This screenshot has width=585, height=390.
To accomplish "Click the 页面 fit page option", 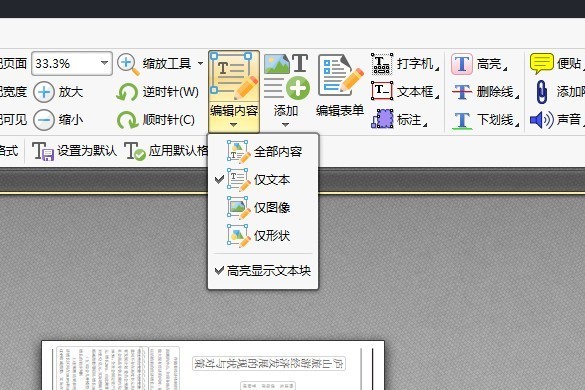I will 13,63.
